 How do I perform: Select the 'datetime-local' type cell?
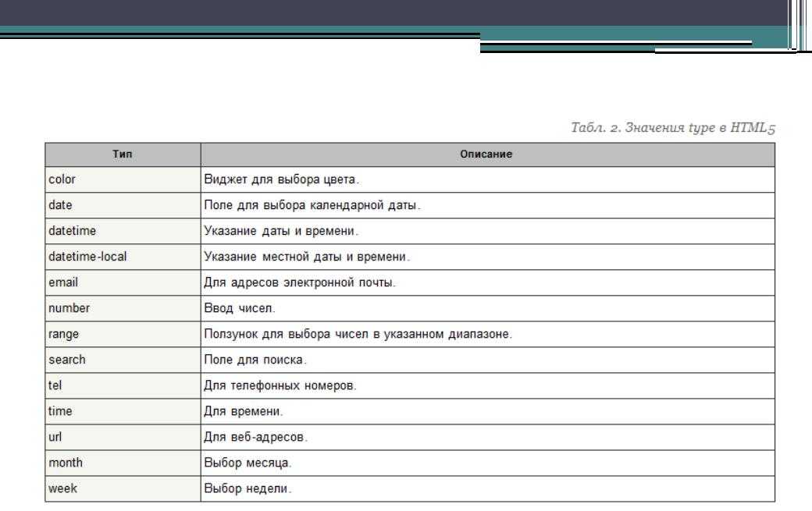123,257
